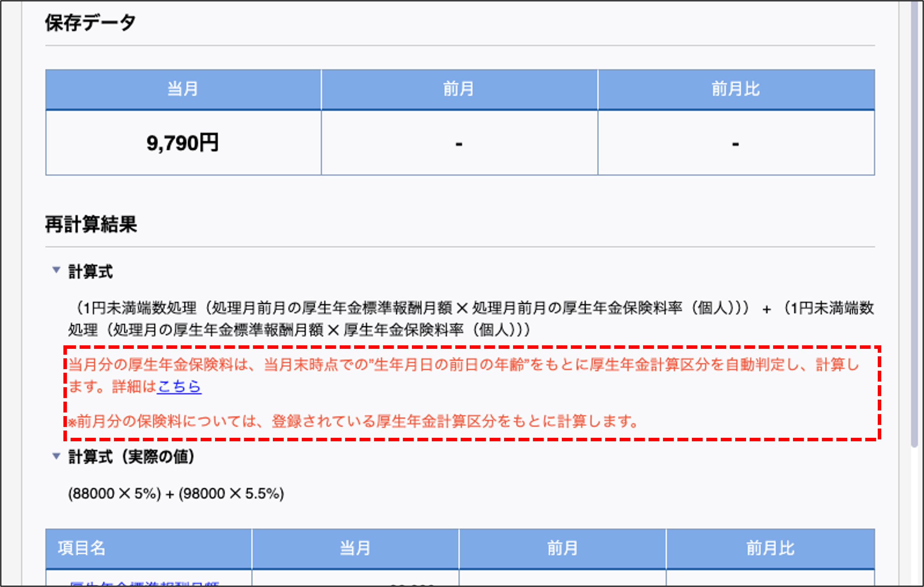
Task: Click the empty 前月 cell showing dash
Action: (x=458, y=143)
